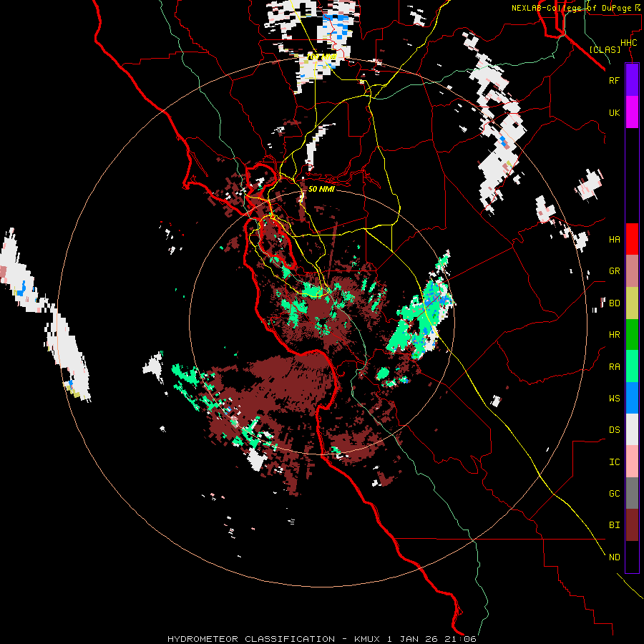Image resolution: width=644 pixels, height=644 pixels.
Task: Click the ND black legend swatch
Action: (x=632, y=557)
